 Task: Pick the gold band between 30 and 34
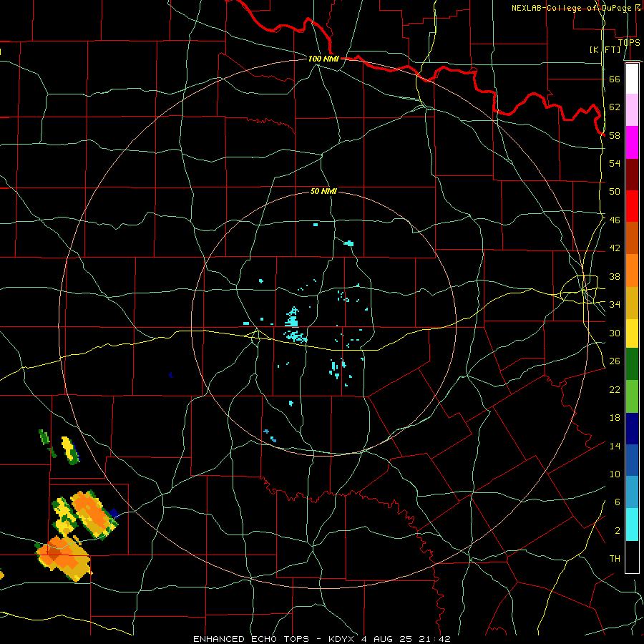click(632, 303)
